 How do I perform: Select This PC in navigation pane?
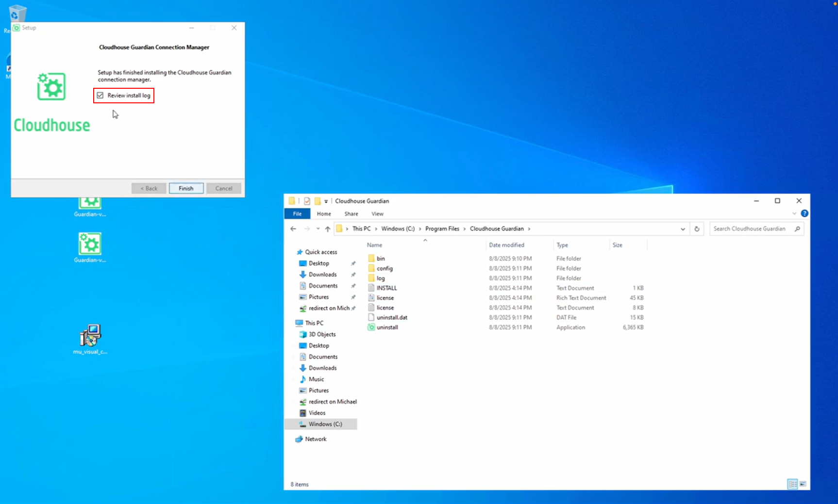(314, 323)
